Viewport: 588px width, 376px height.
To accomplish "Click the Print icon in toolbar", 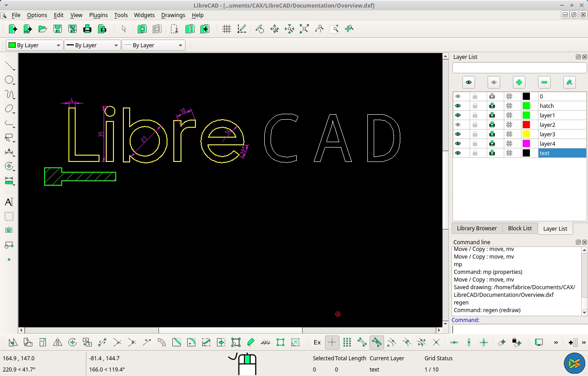I will [87, 29].
